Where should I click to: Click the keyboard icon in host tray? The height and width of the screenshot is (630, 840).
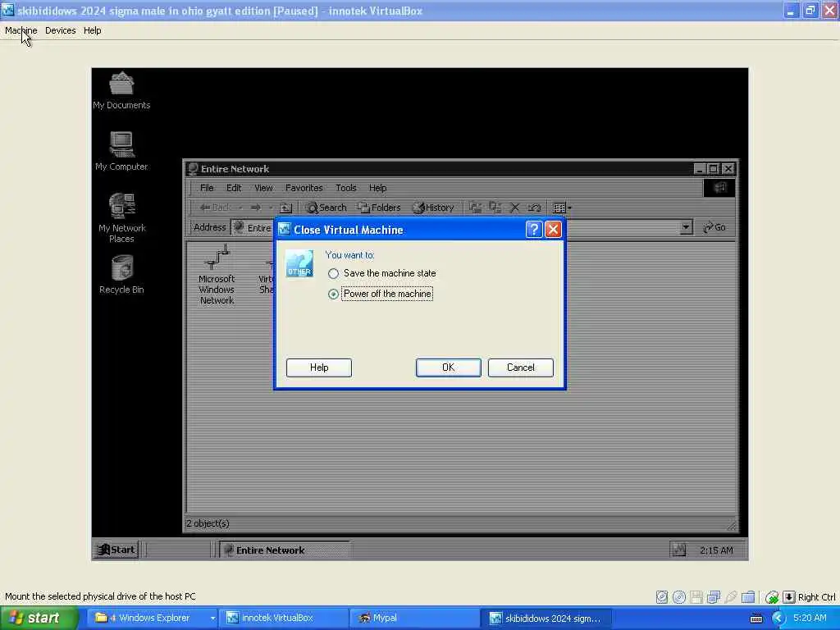(756, 619)
